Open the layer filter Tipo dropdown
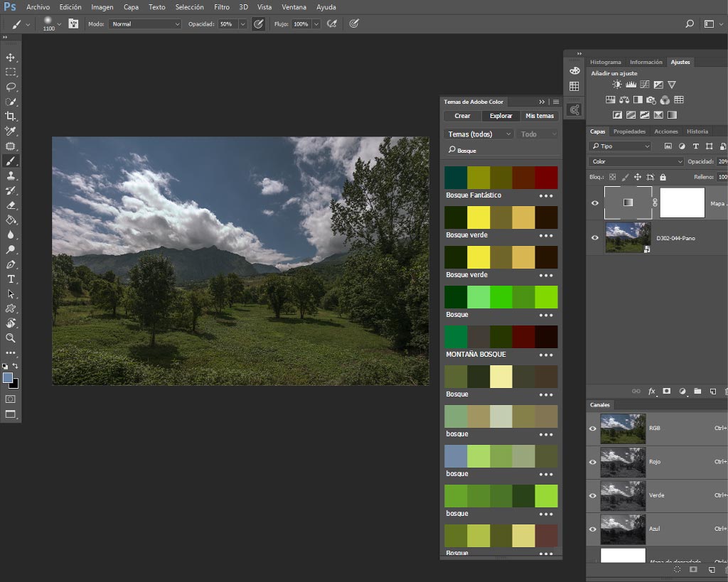Viewport: 728px width, 582px height. (x=620, y=146)
